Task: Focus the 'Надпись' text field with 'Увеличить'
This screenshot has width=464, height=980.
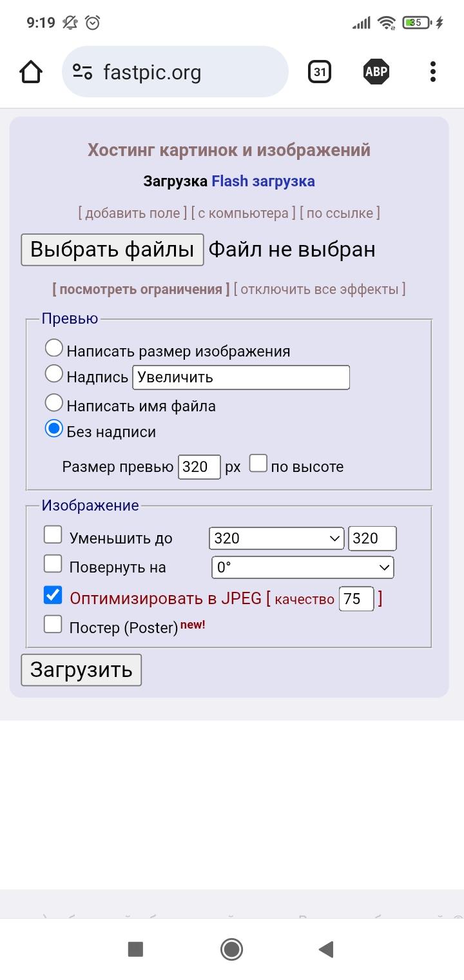Action: [x=240, y=377]
